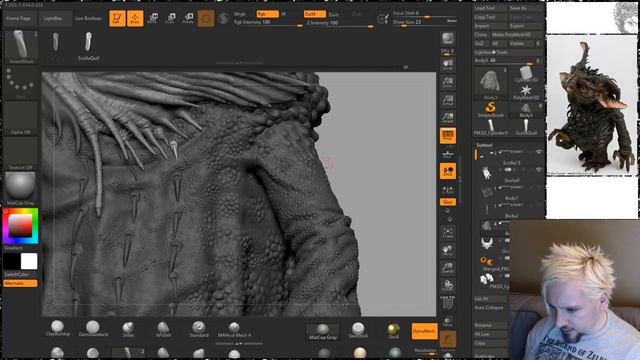Screen dimensions: 640x360
Task: Select the ScaleQuill brush in top shelf
Action: [89, 46]
